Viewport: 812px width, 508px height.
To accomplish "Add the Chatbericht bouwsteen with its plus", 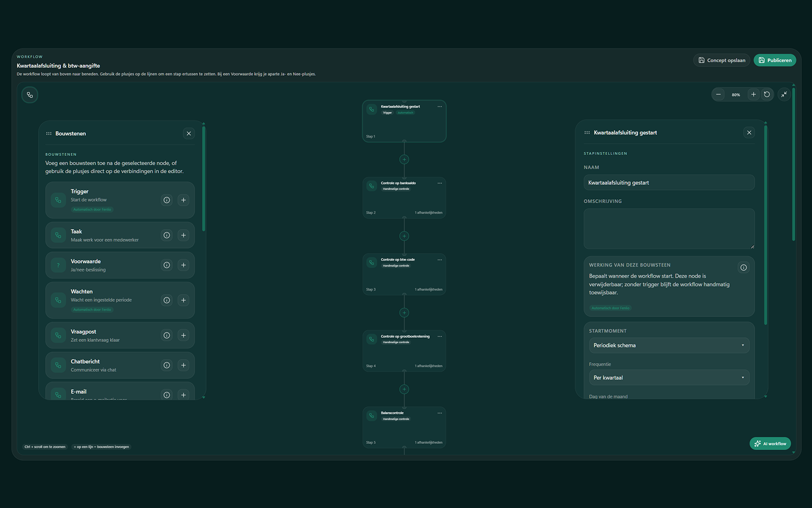I will click(184, 365).
